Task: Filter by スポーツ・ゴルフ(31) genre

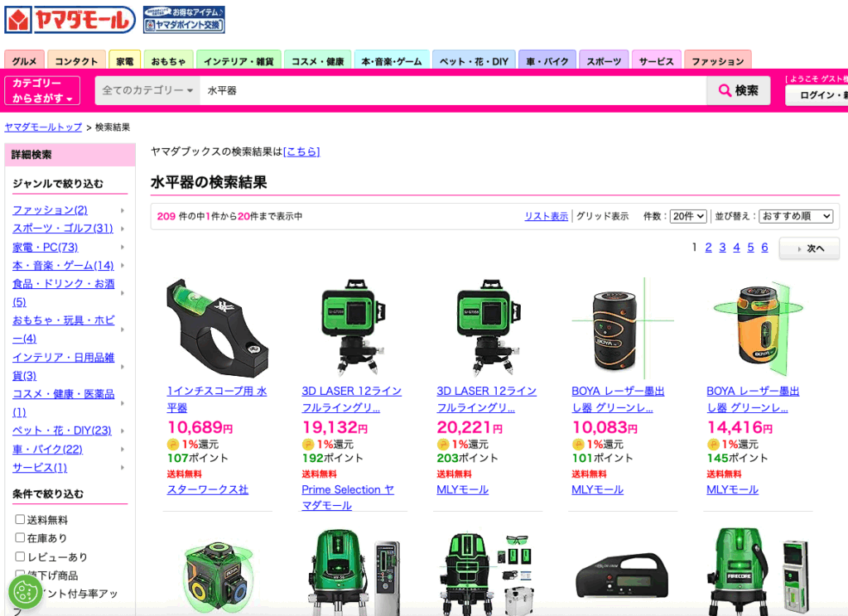Action: [63, 229]
